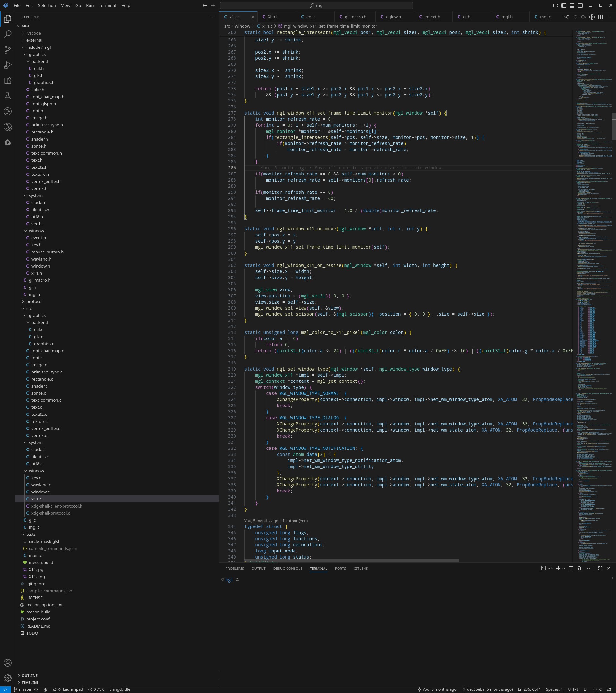Click Spaces: 4 indentation setting
Viewport: 616px width, 693px height.
point(554,689)
